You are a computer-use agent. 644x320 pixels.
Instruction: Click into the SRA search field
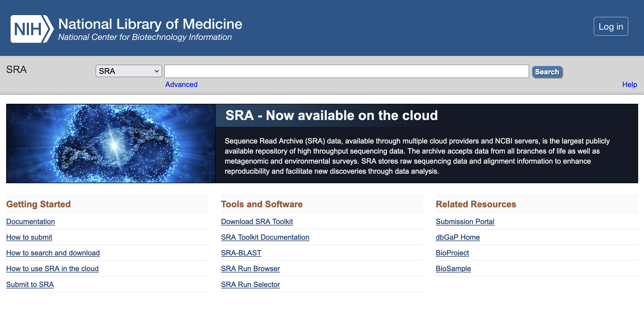[x=346, y=71]
